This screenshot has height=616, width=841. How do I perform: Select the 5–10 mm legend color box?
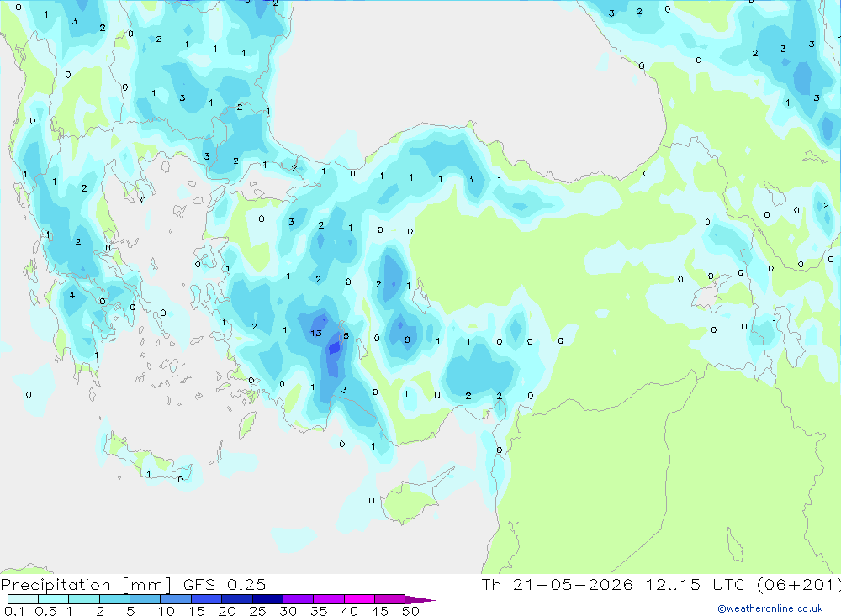click(145, 599)
